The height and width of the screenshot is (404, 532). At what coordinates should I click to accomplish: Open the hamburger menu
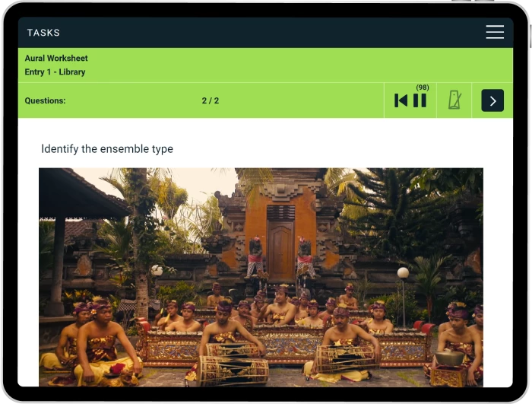[495, 32]
